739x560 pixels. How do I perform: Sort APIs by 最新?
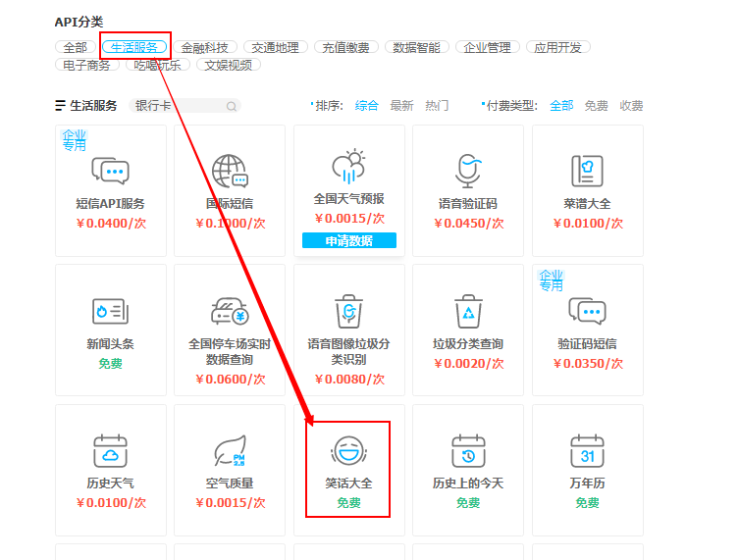pyautogui.click(x=401, y=106)
